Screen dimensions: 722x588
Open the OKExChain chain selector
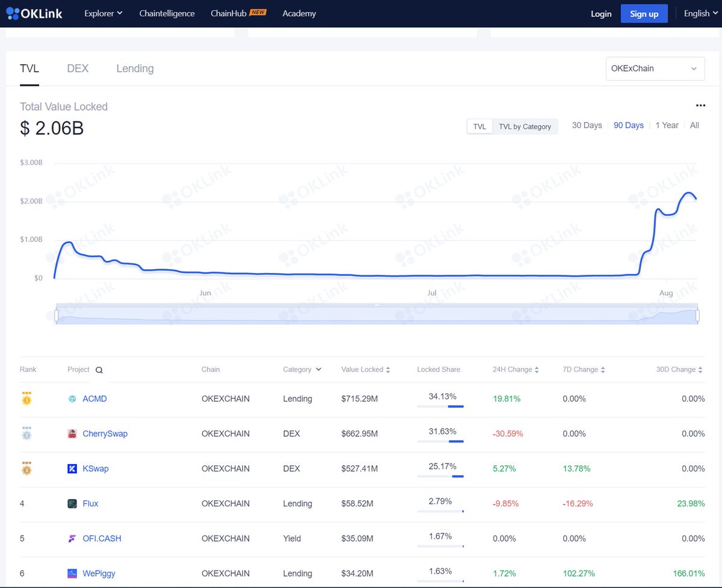tap(655, 69)
